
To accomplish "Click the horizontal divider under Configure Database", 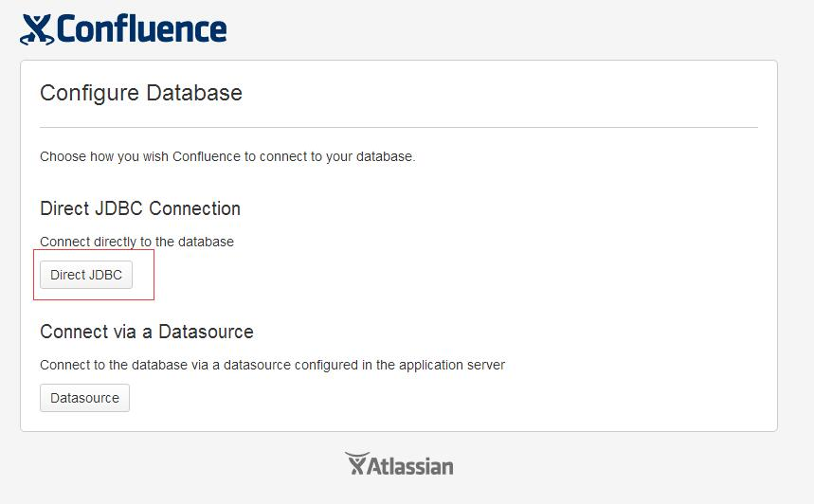I will tap(399, 127).
